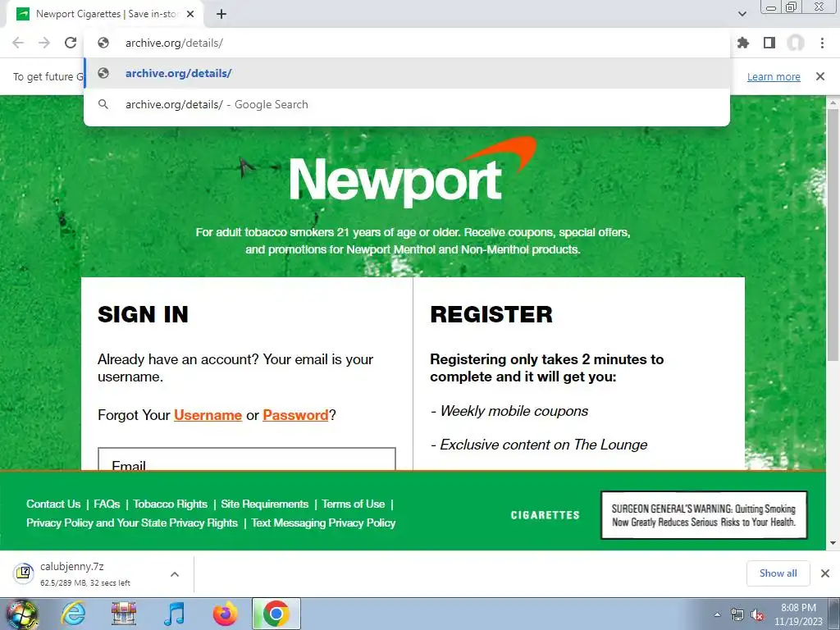This screenshot has width=840, height=630.
Task: Click the REGISTER heading
Action: (x=491, y=314)
